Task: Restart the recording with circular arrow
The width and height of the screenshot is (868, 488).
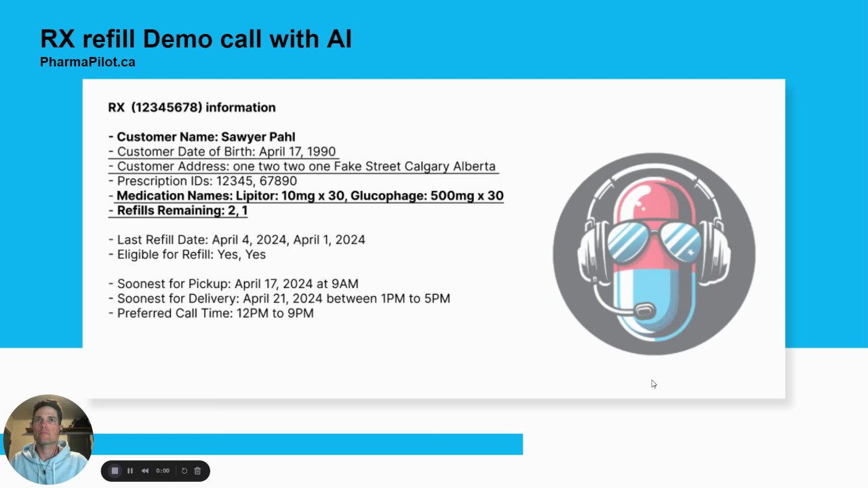Action: tap(184, 470)
